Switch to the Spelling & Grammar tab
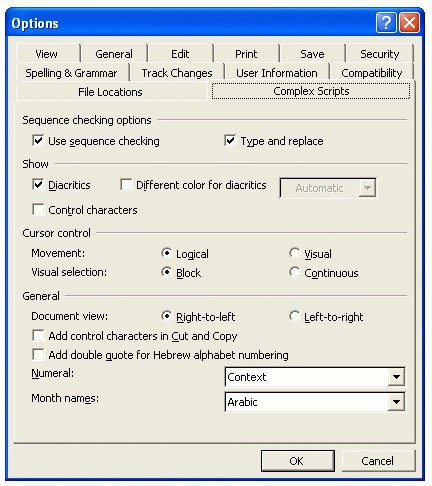Viewport: 432px width, 486px height. (71, 73)
